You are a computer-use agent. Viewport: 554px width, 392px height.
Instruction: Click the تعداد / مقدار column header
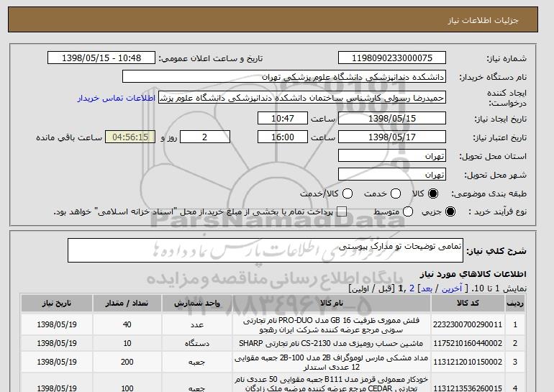click(127, 304)
